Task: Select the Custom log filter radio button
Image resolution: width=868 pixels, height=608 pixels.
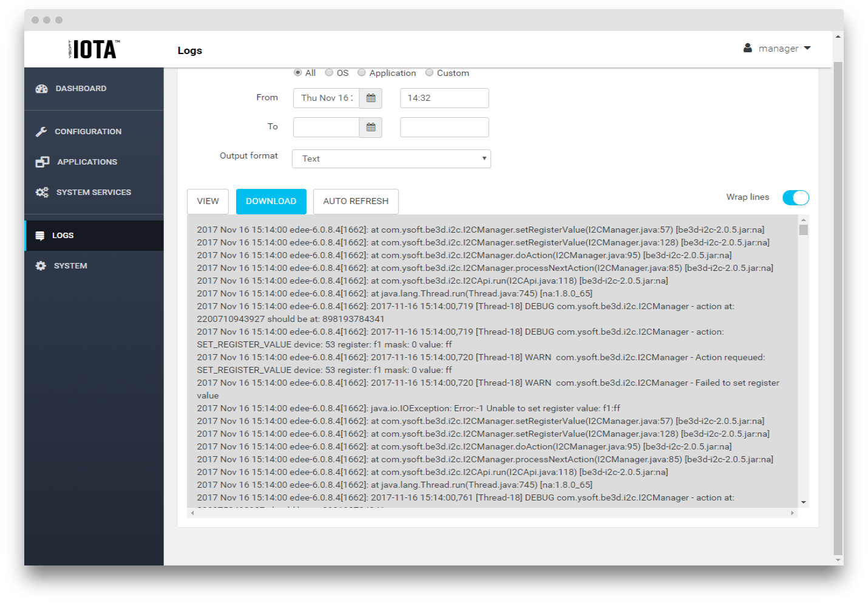Action: [x=429, y=73]
